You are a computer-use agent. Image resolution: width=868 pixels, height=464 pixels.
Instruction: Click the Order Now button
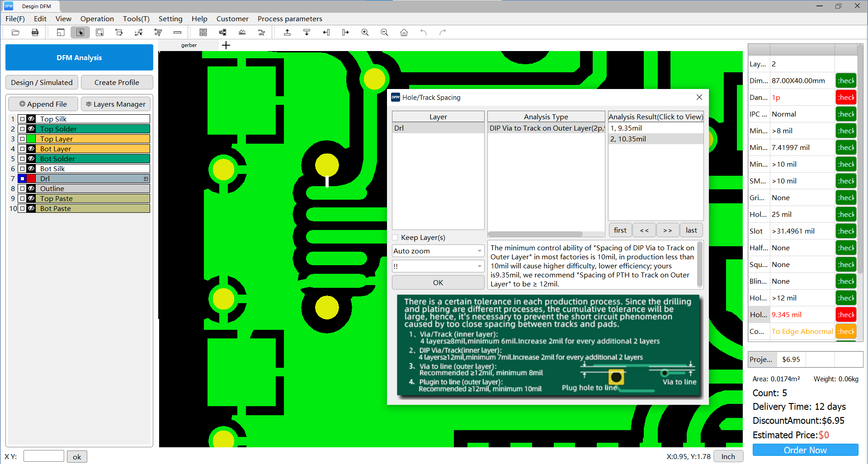point(805,450)
